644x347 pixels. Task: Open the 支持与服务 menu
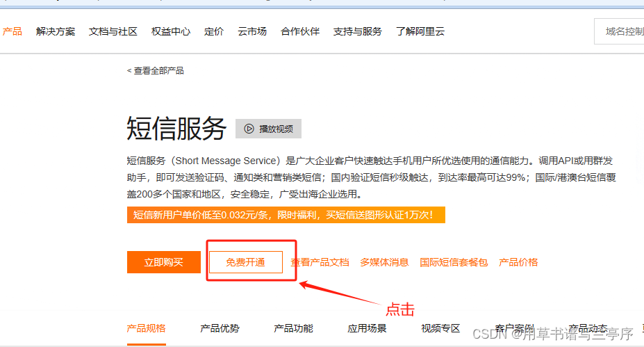click(x=358, y=31)
